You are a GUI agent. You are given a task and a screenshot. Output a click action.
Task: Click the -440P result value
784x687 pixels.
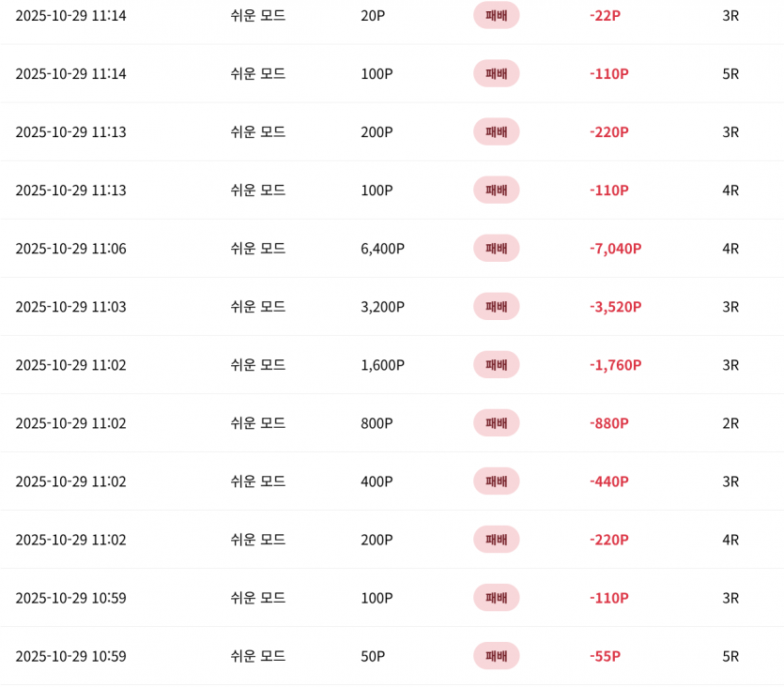coord(608,481)
